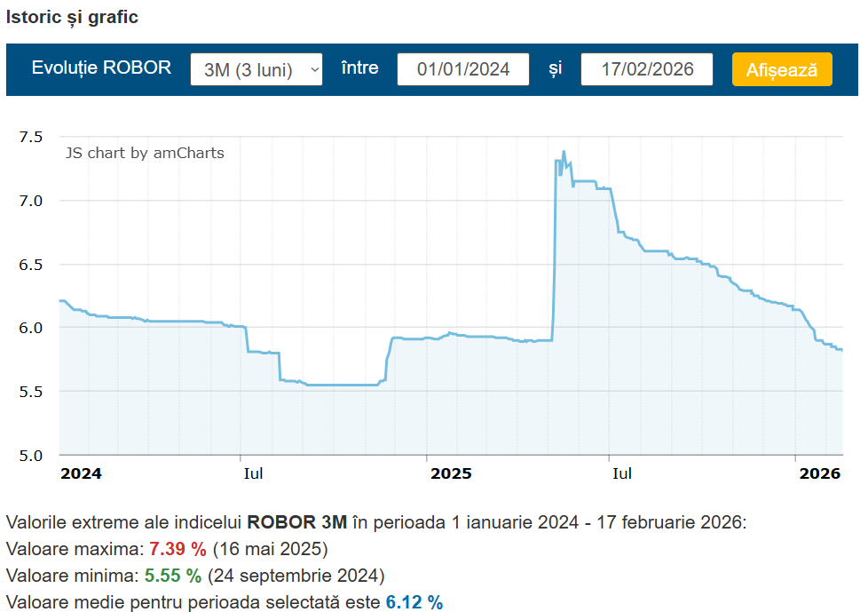Image resolution: width=868 pixels, height=612 pixels.
Task: Click the 7.5 value on the vertical axis
Action: coord(32,137)
